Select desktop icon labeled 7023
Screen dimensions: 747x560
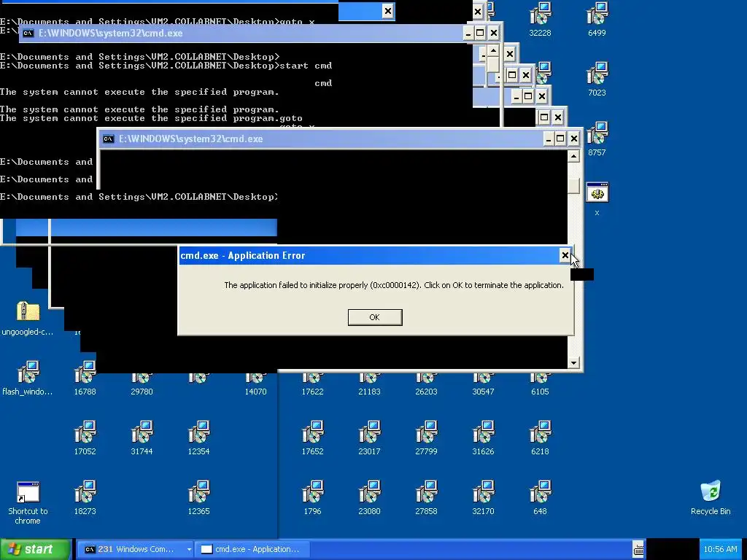(597, 79)
